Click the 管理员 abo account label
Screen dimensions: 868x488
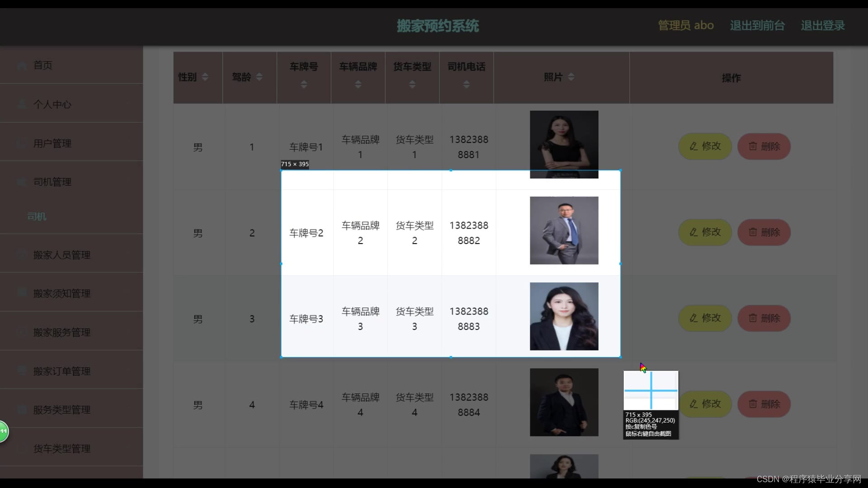[x=685, y=26]
